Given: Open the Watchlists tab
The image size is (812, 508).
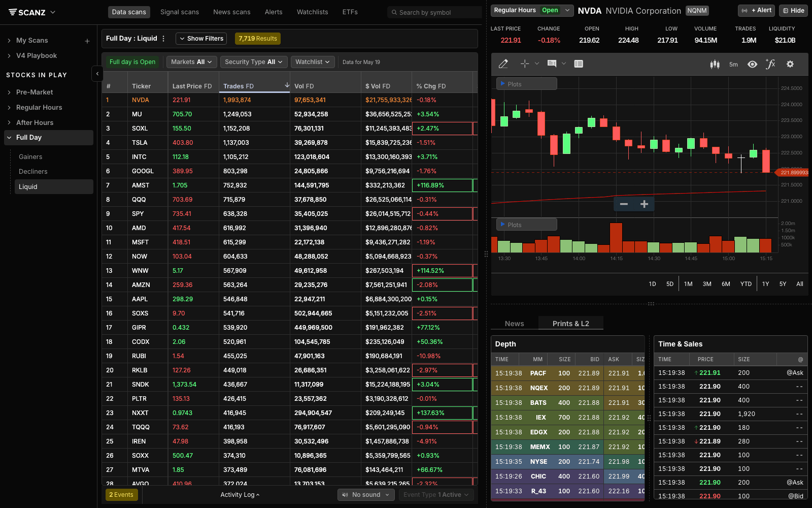Looking at the screenshot, I should 313,12.
